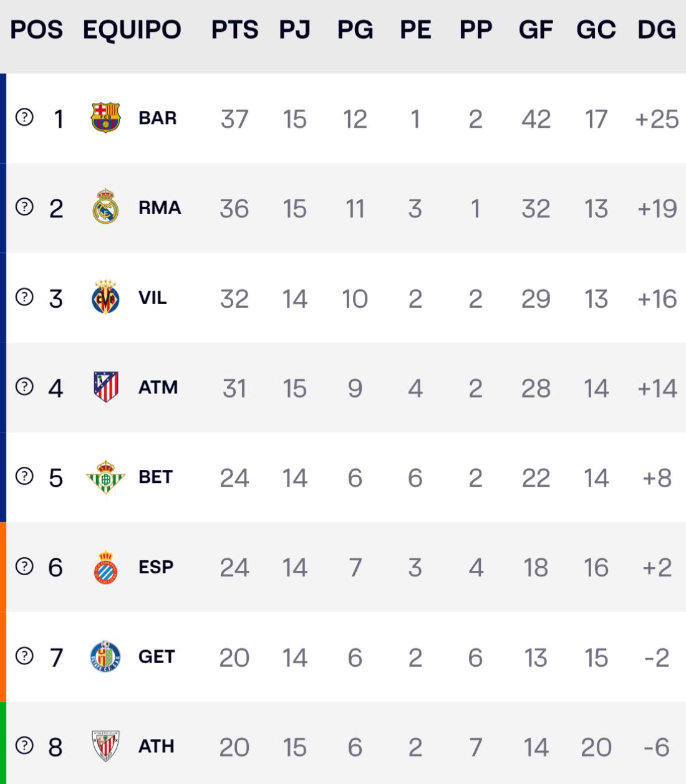Click the FC Barcelona crest icon

[x=105, y=118]
